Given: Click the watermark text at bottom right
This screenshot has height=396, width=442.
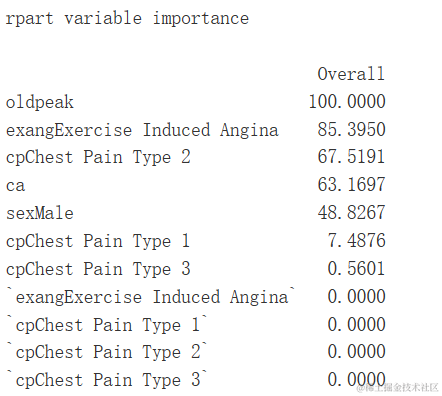Looking at the screenshot, I should click(397, 387).
